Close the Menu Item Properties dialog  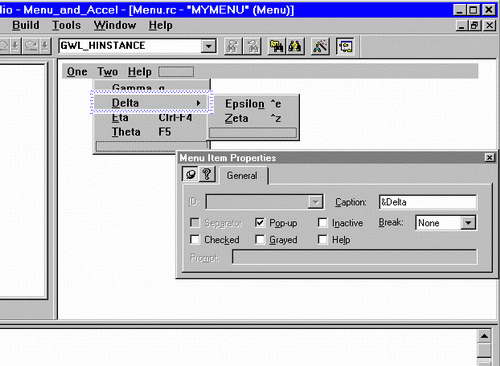(489, 157)
